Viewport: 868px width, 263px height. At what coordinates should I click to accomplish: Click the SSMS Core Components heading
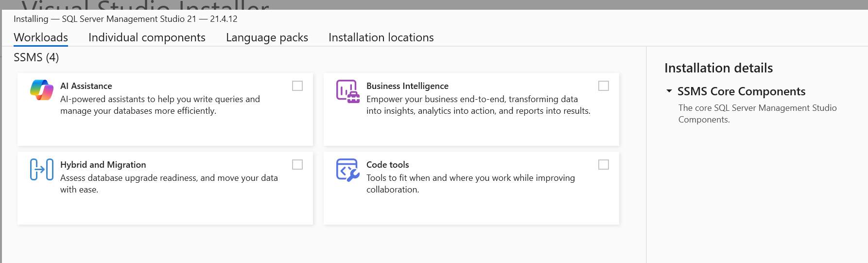741,91
